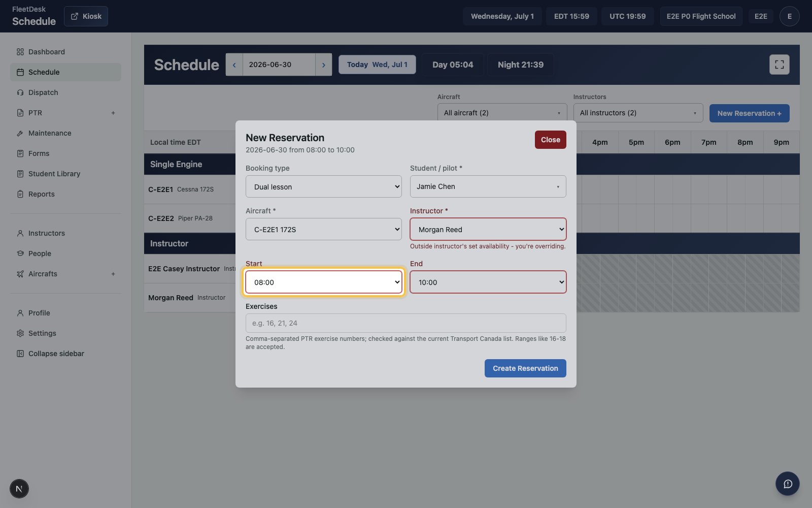812x508 pixels.
Task: Click the New Reservation + button
Action: tap(750, 113)
